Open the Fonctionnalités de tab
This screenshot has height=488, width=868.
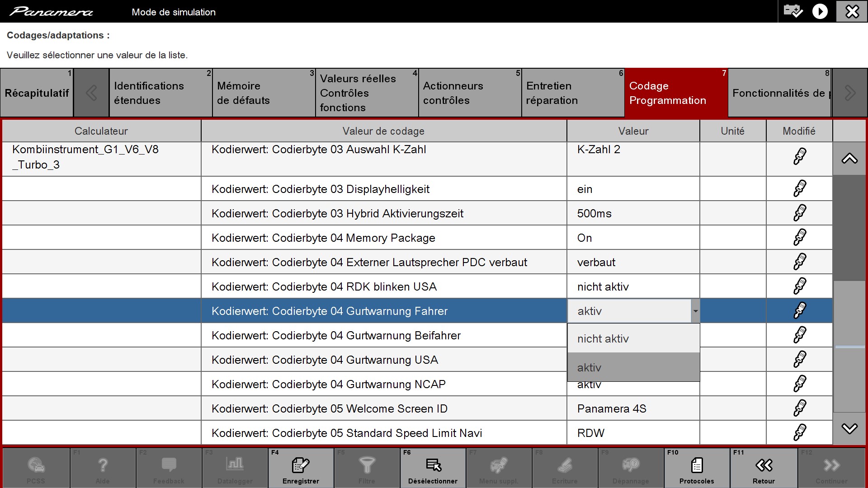(780, 93)
